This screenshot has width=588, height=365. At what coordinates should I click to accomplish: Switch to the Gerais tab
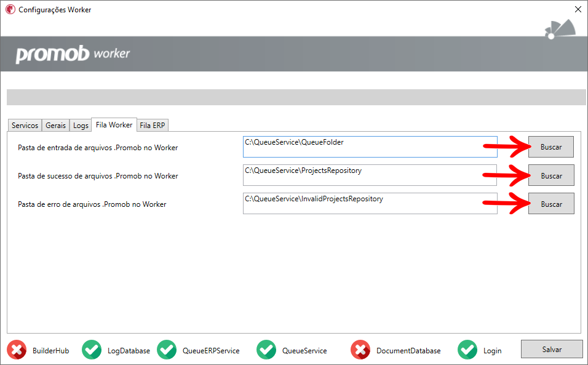pyautogui.click(x=55, y=126)
